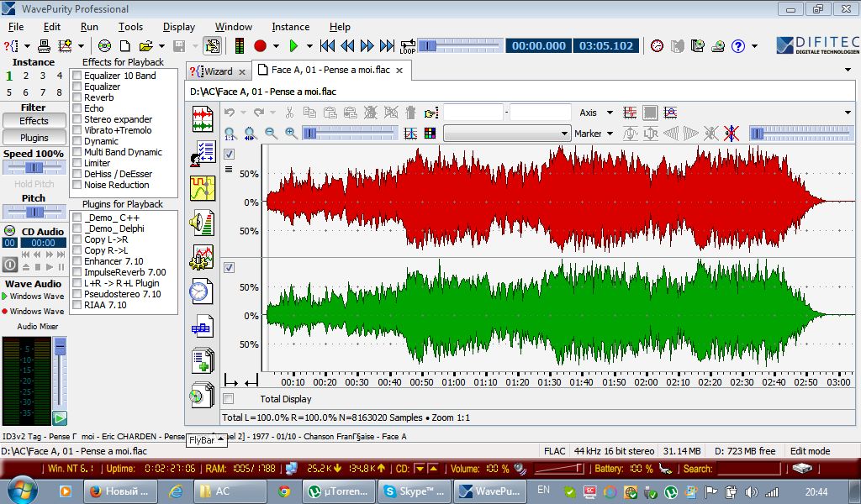This screenshot has height=504, width=861.
Task: Open the Tools menu
Action: tap(130, 27)
